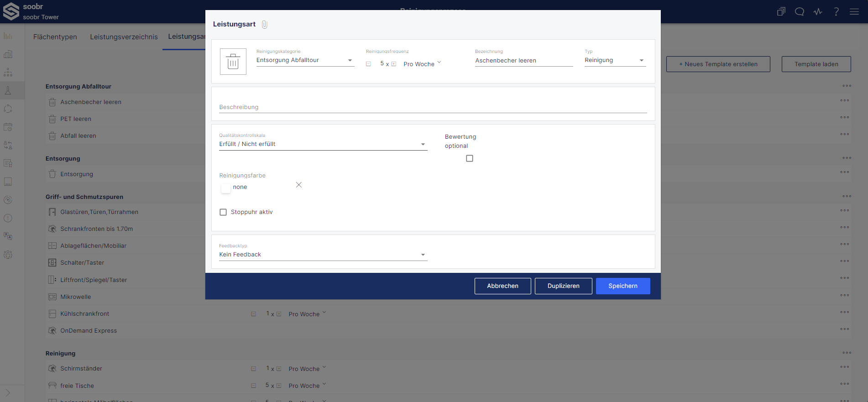Click the Duplizieren button
The width and height of the screenshot is (868, 402).
563,286
